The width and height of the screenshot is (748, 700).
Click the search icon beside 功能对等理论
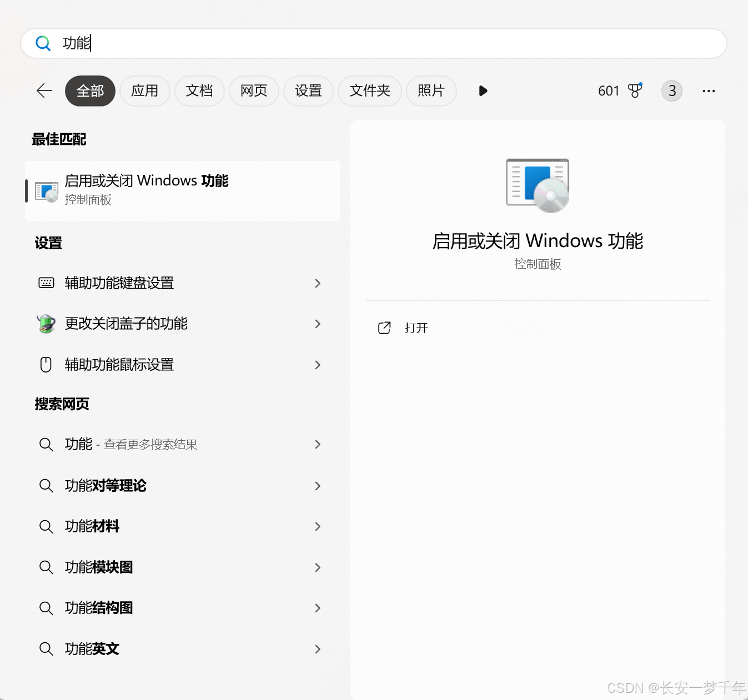coord(46,486)
